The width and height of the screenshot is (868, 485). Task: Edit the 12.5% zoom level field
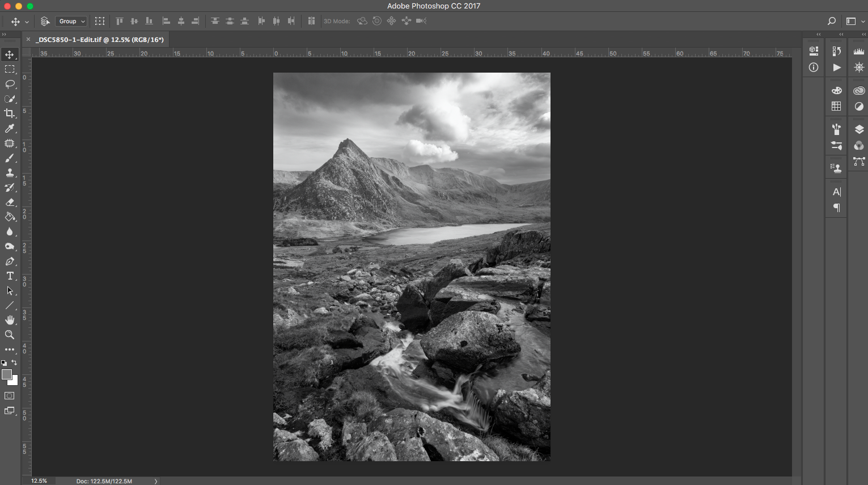39,481
